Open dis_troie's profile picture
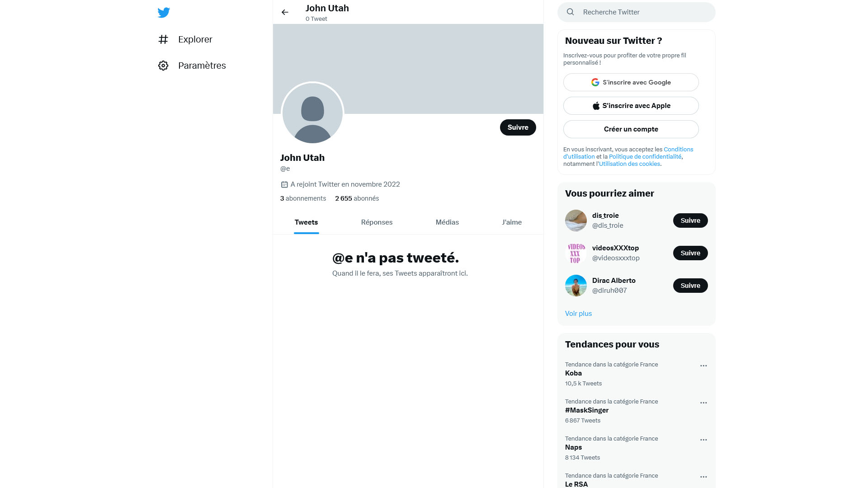Screen dimensions: 868x488 coord(576,221)
